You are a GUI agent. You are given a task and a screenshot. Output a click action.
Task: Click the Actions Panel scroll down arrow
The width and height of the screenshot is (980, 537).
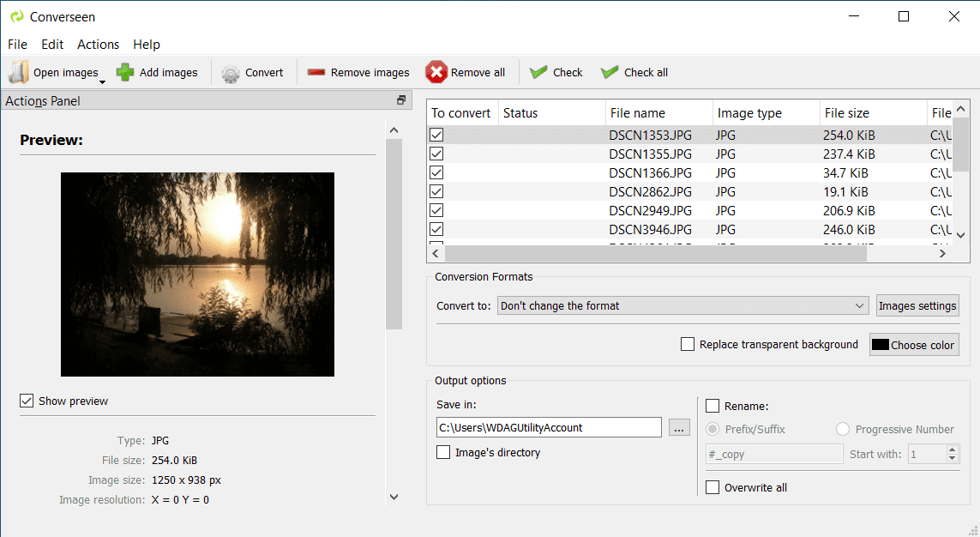pos(394,497)
